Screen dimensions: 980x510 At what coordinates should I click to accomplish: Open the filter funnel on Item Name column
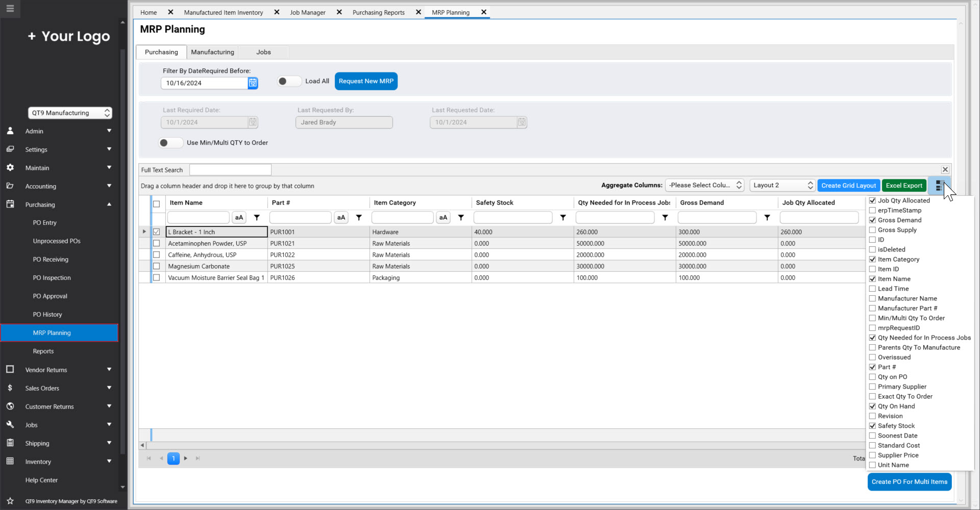click(257, 217)
